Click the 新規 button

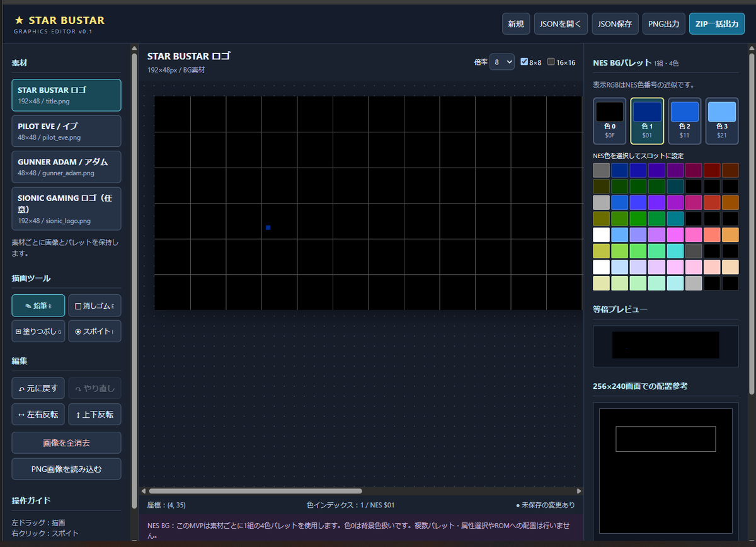(x=516, y=24)
